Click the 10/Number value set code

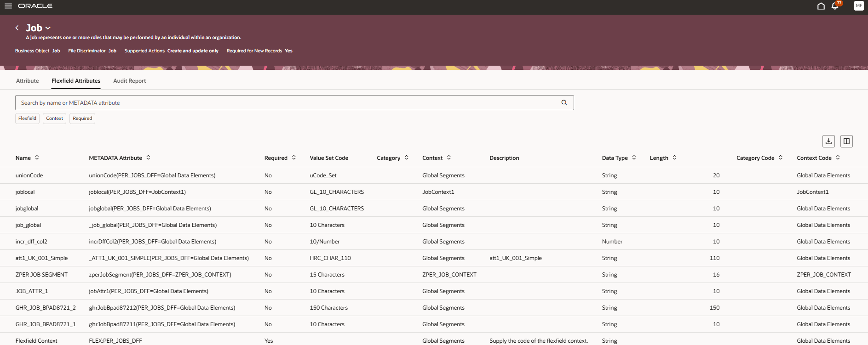[x=325, y=242]
